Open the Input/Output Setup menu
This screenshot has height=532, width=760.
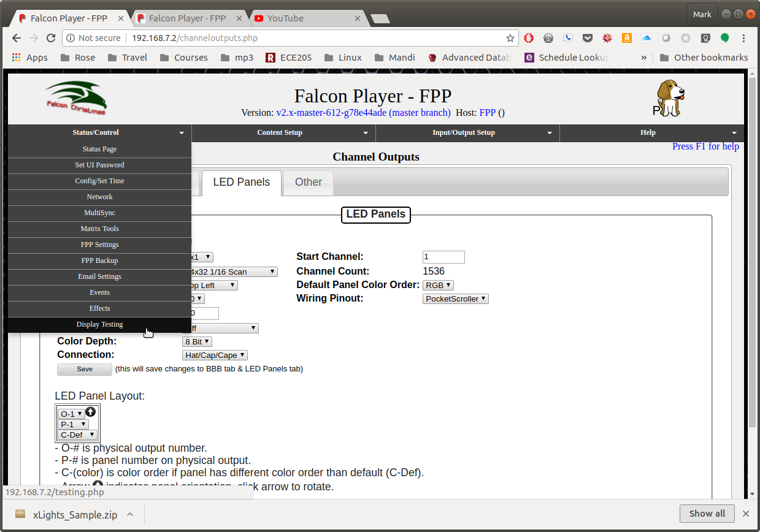point(467,132)
